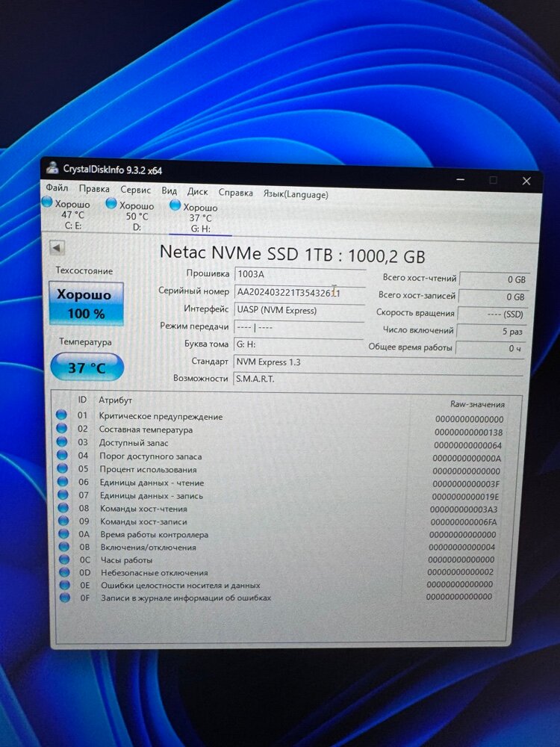Select the Процент использования attribute text
The height and width of the screenshot is (747, 560).
click(x=148, y=469)
